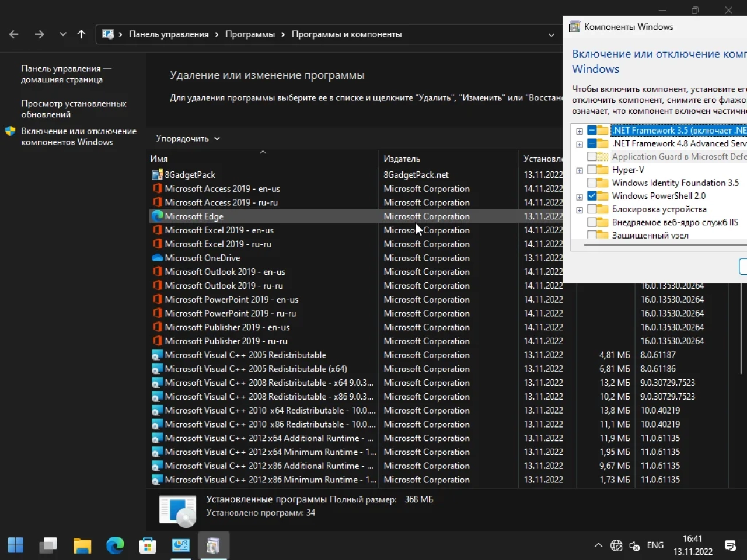Image resolution: width=747 pixels, height=560 pixels.
Task: Click the shield icon next to Windows components link
Action: (11, 131)
